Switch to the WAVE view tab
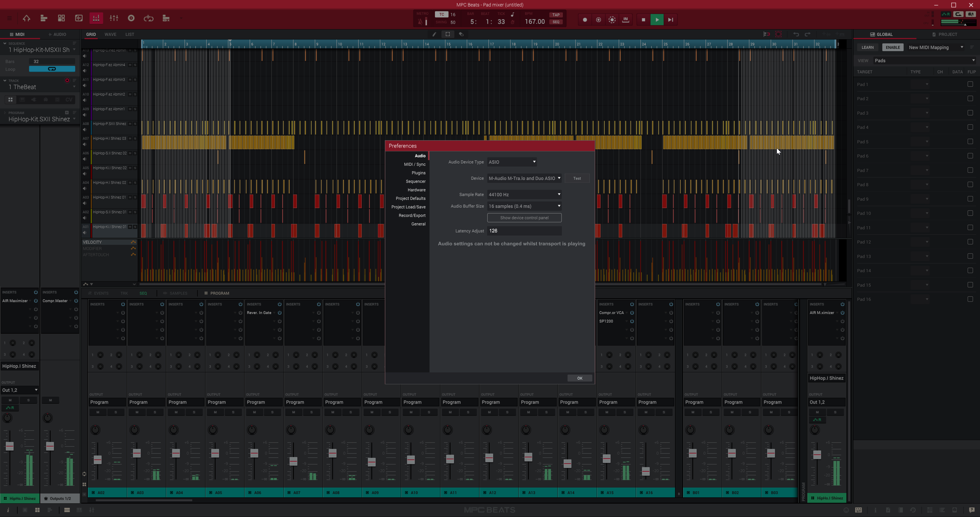The height and width of the screenshot is (517, 980). [110, 34]
